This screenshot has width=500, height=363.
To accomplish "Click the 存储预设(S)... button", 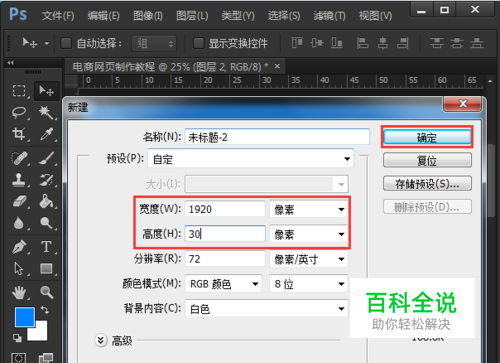I will pyautogui.click(x=427, y=183).
